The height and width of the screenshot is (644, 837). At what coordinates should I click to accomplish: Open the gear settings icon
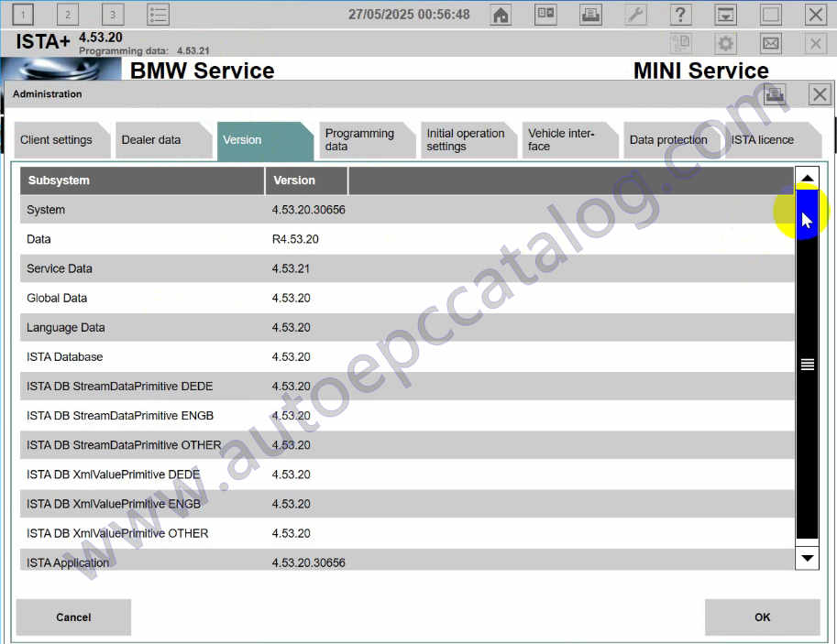pos(725,43)
